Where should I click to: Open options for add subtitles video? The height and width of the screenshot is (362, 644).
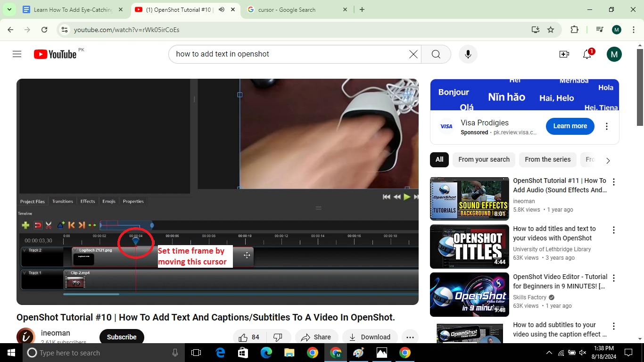[614, 326]
